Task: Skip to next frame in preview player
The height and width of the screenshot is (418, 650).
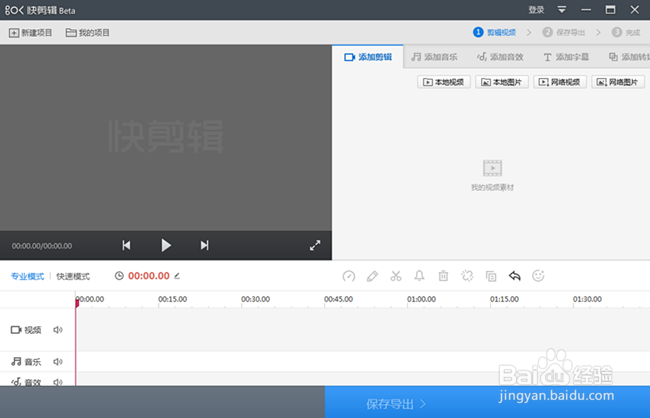Action: pyautogui.click(x=204, y=245)
